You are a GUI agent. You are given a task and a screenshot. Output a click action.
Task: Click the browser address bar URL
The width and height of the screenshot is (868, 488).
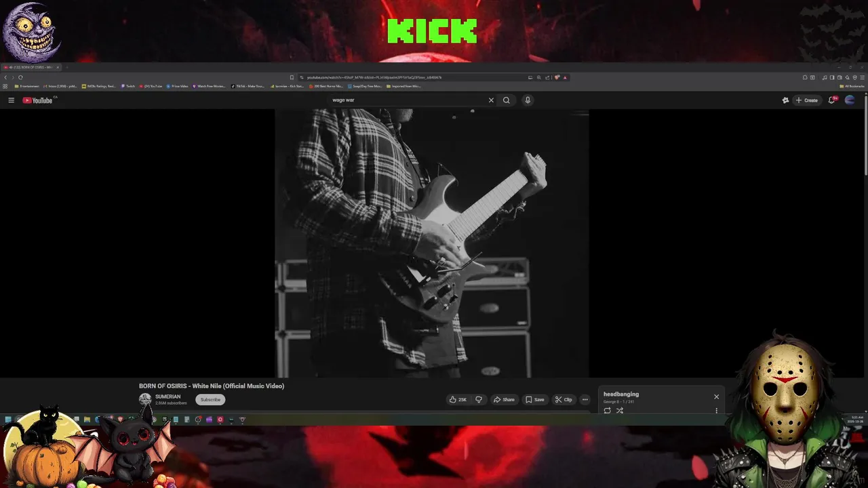pyautogui.click(x=374, y=77)
